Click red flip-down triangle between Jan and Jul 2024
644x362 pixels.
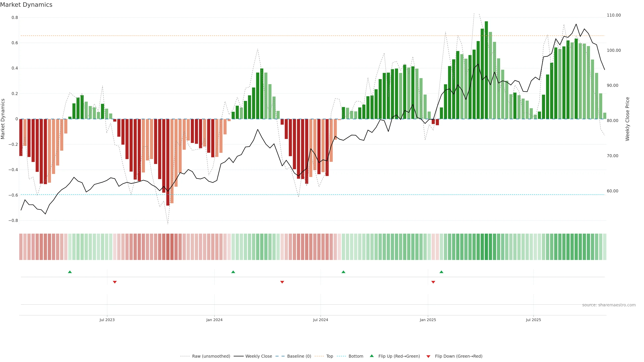(282, 282)
